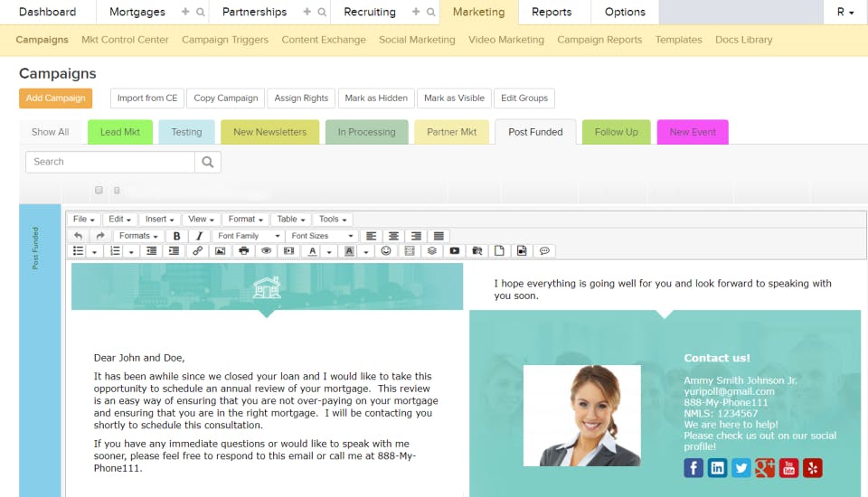Open the Options tab

(x=625, y=12)
